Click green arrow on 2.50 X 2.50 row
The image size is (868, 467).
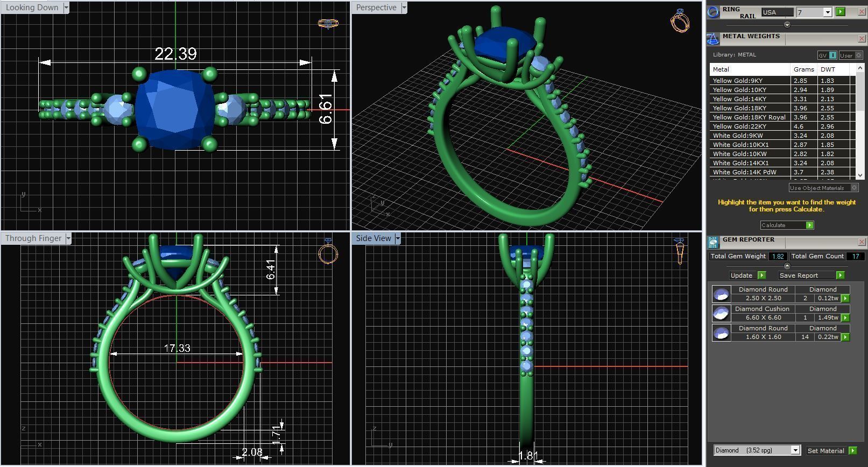click(x=845, y=298)
